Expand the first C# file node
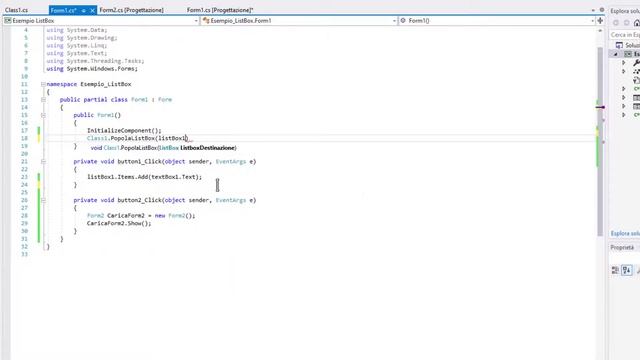 click(x=624, y=89)
